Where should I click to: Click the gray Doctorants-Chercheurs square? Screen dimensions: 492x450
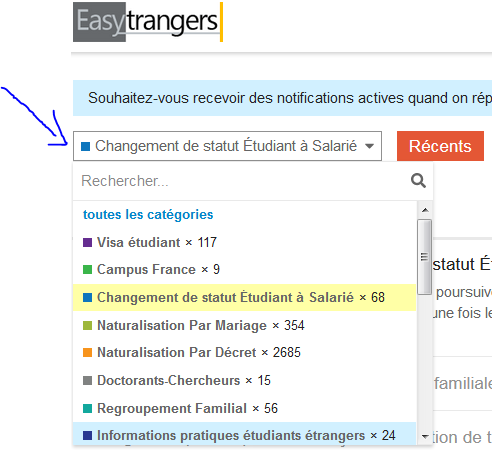87,380
